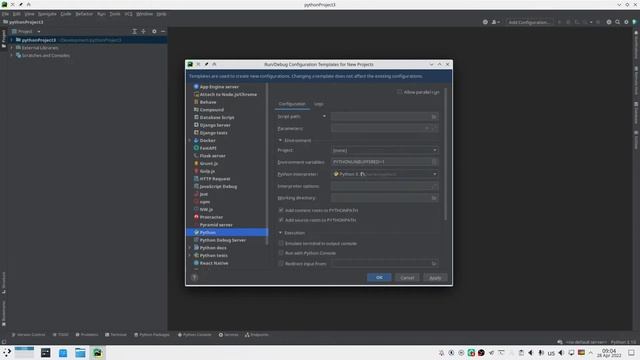Click the Django Server icon

[x=196, y=125]
